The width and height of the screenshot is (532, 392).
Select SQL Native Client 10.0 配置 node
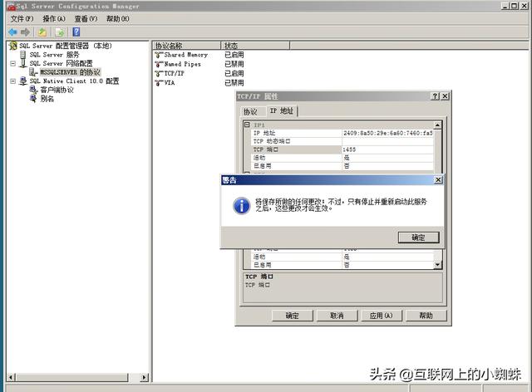click(74, 81)
